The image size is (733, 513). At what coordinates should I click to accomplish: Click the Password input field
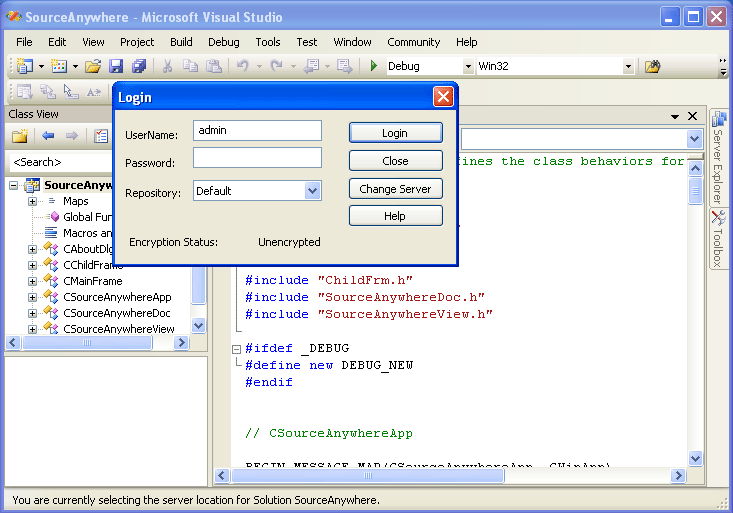[x=257, y=158]
